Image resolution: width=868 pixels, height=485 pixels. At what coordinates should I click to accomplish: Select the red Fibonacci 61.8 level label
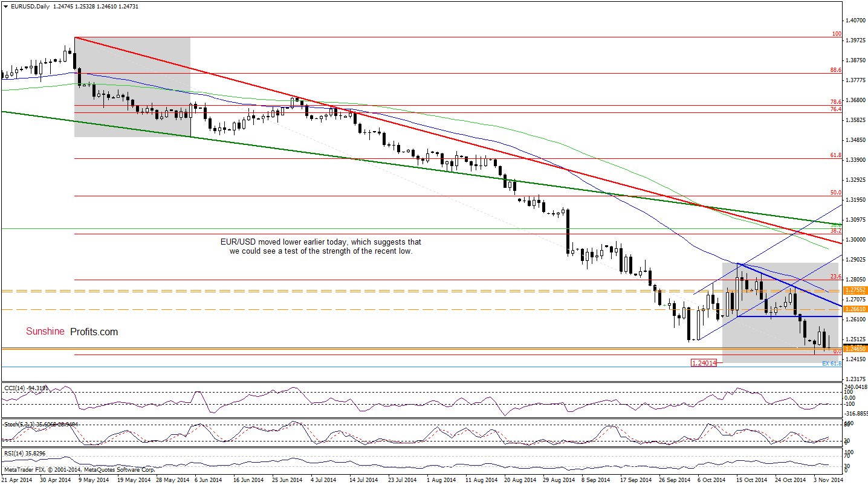836,155
